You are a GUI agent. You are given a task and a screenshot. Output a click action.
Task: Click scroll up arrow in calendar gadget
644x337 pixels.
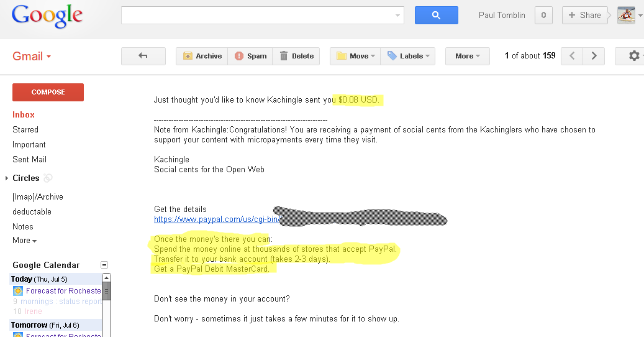pyautogui.click(x=106, y=278)
